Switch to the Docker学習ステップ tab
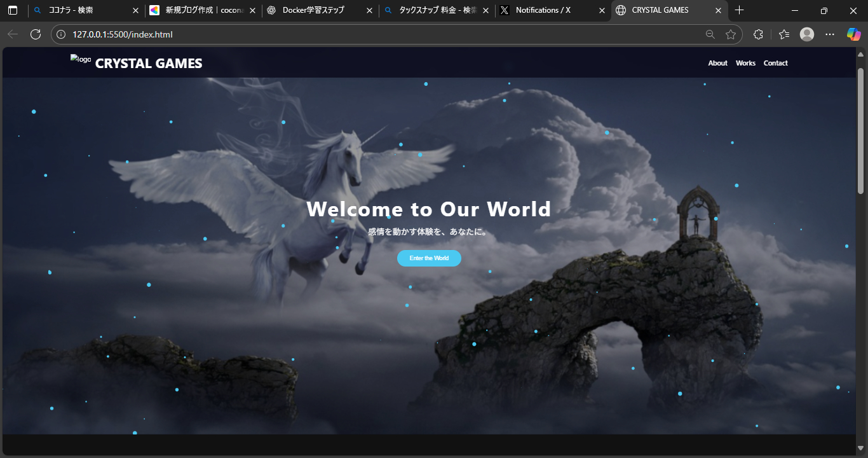Screen dimensions: 868x458 click(x=311, y=10)
